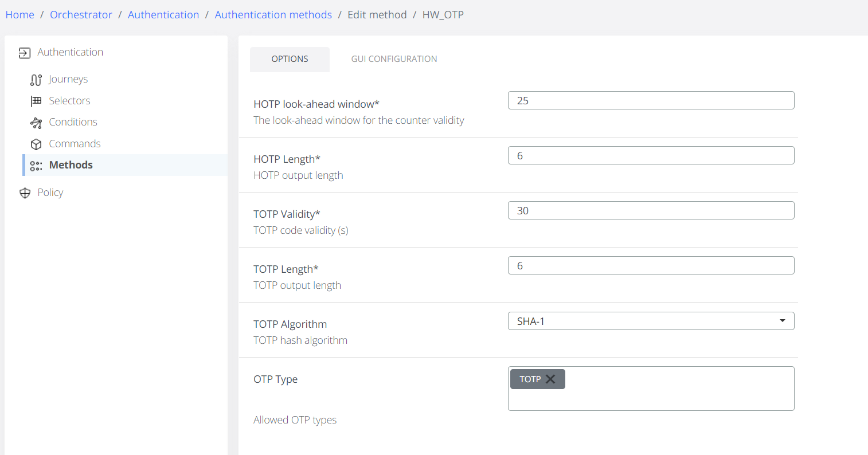This screenshot has width=868, height=455.
Task: Select the OPTIONS tab
Action: pyautogui.click(x=290, y=59)
